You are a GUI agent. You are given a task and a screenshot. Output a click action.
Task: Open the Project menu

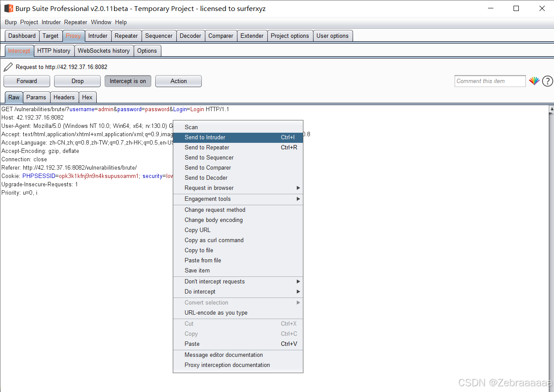pyautogui.click(x=29, y=22)
